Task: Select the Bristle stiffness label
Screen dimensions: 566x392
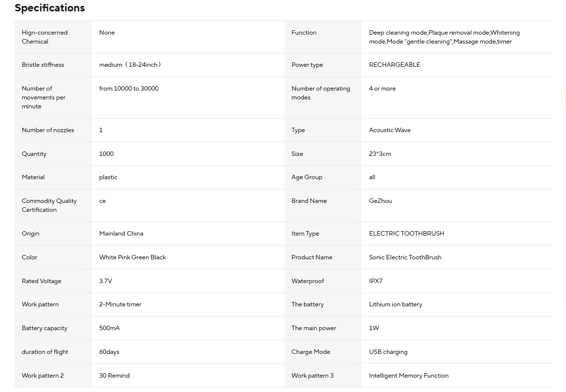Action: coord(43,65)
